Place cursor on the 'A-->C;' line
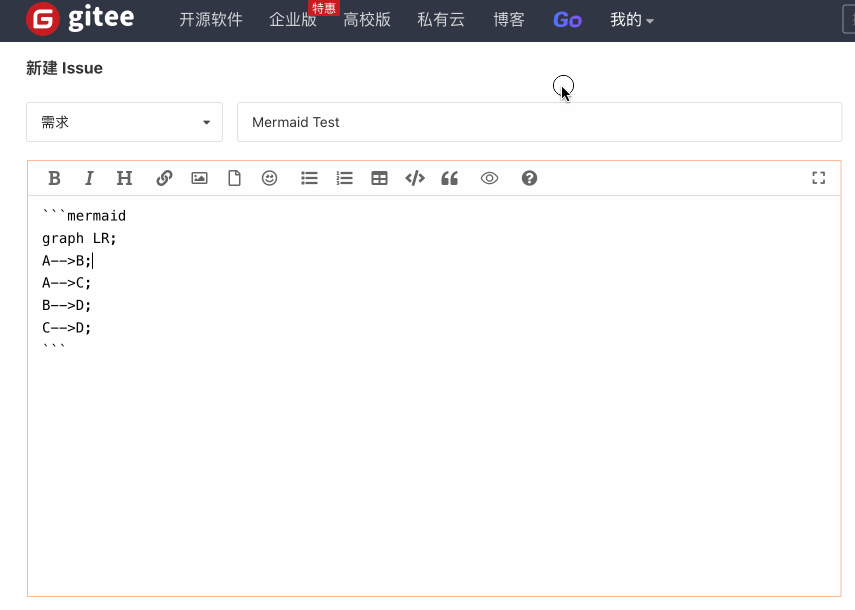Viewport: 855px width, 610px height. (x=67, y=283)
